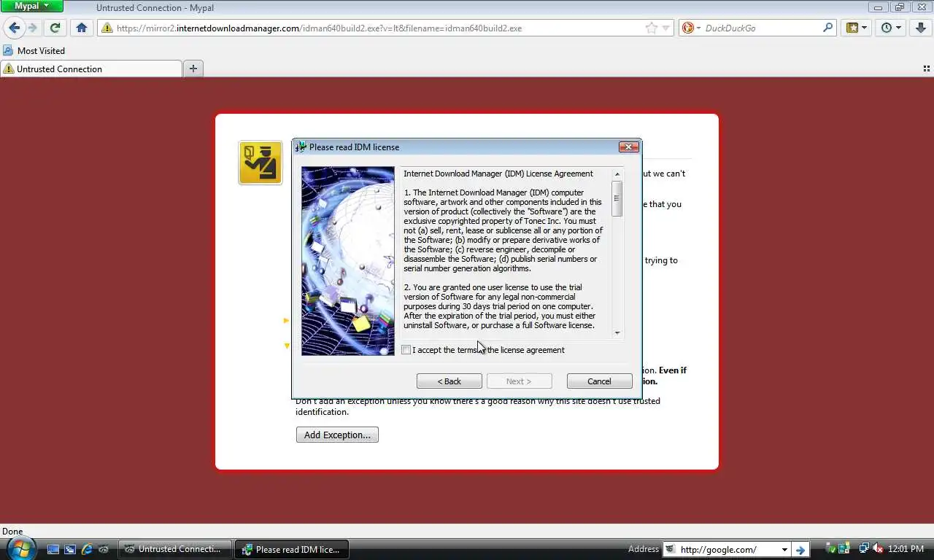The height and width of the screenshot is (560, 934).
Task: Click the Add Exception... button in Mypal
Action: pyautogui.click(x=337, y=435)
